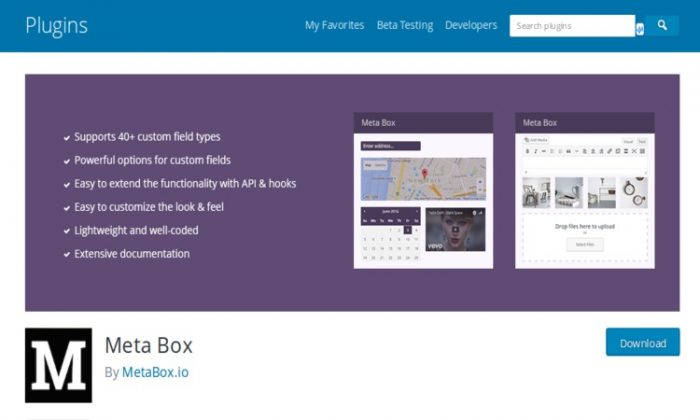Click the search magnifier button
Screen dimensions: 700x420
point(662,25)
